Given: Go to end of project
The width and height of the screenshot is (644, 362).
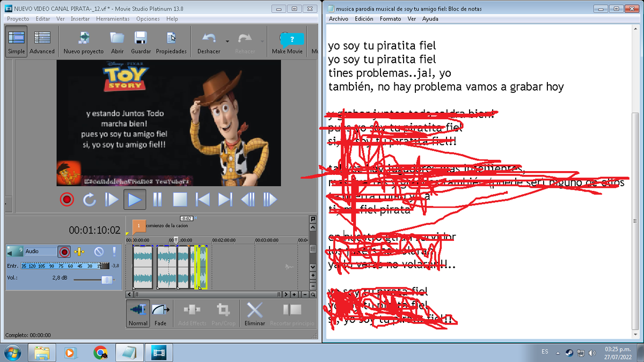Looking at the screenshot, I should (x=225, y=200).
